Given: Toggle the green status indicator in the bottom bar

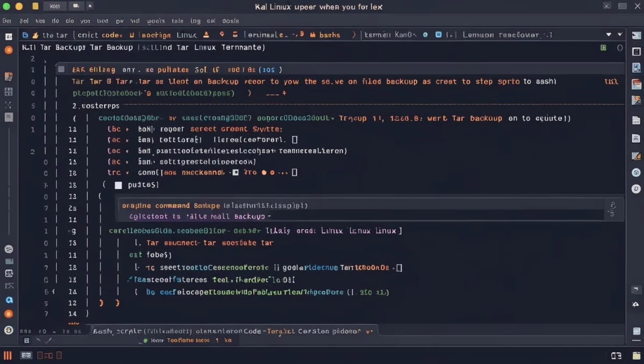Looking at the screenshot, I should [x=145, y=340].
